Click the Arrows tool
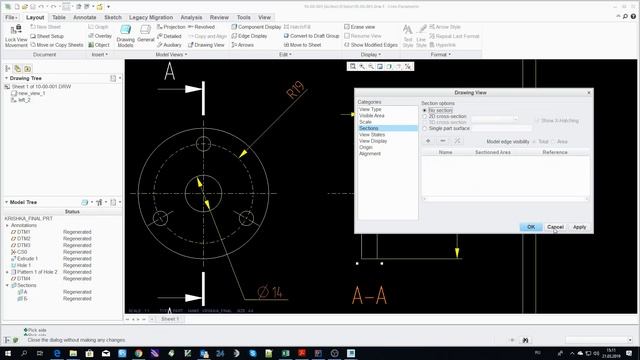Viewport: 640px width, 360px height. coord(242,45)
